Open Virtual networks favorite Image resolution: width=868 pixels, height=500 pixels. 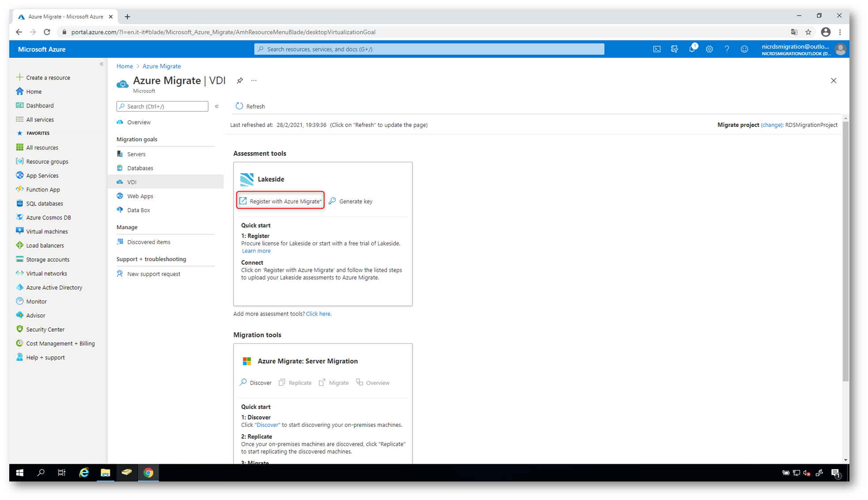(x=42, y=274)
